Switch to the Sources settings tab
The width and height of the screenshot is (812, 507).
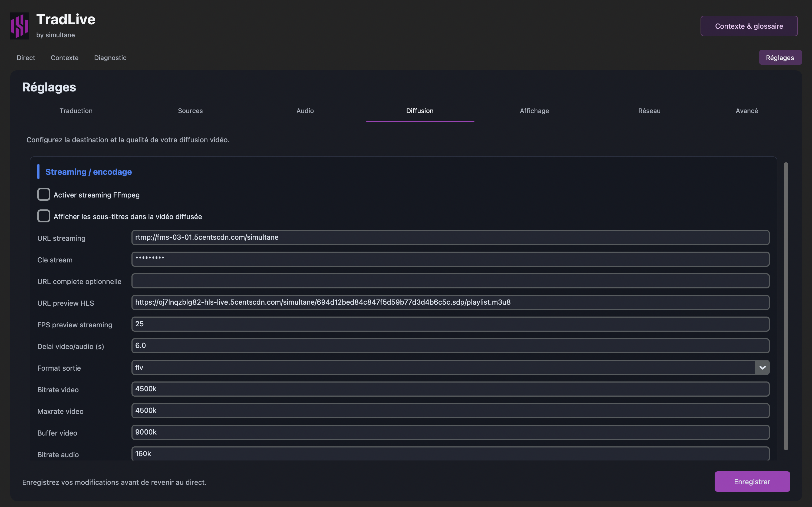click(x=190, y=111)
